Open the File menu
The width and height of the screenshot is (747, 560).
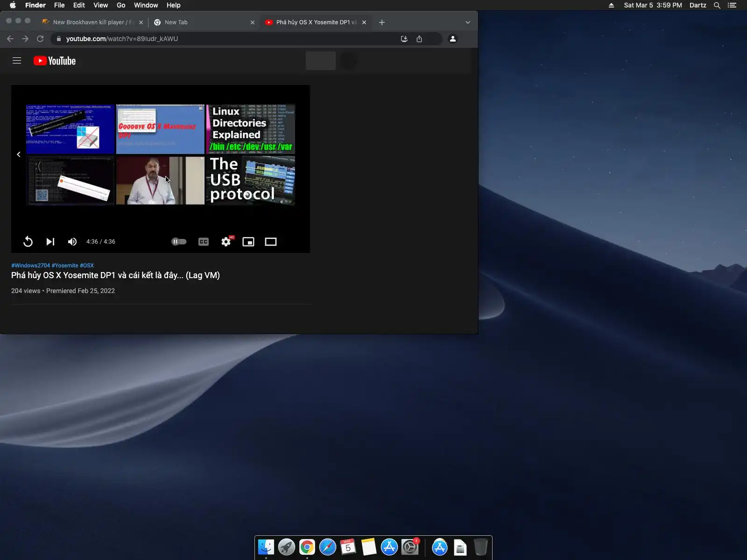click(59, 5)
